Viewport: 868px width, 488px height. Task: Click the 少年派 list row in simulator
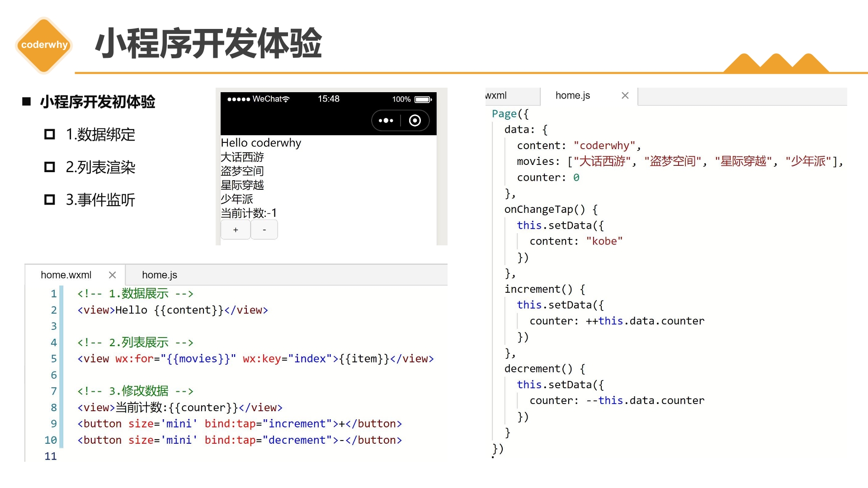237,199
